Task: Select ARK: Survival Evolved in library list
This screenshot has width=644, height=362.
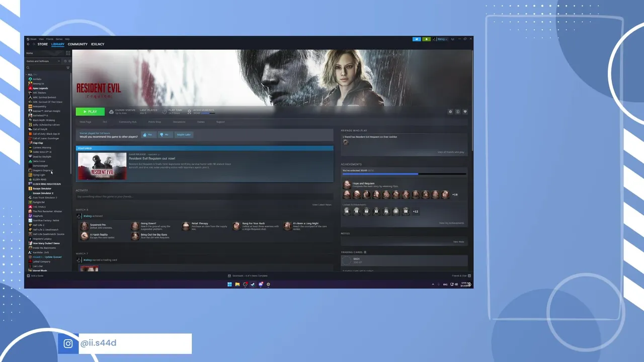Action: point(44,97)
